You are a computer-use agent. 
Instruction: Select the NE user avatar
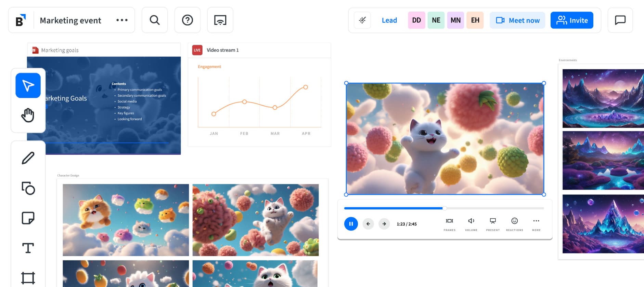[436, 20]
